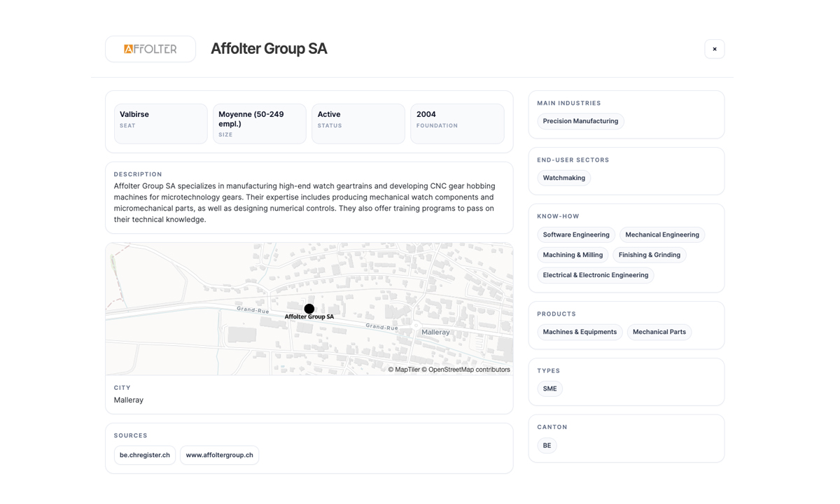The image size is (840, 504).
Task: Click the TYPES section heading
Action: coord(549,370)
